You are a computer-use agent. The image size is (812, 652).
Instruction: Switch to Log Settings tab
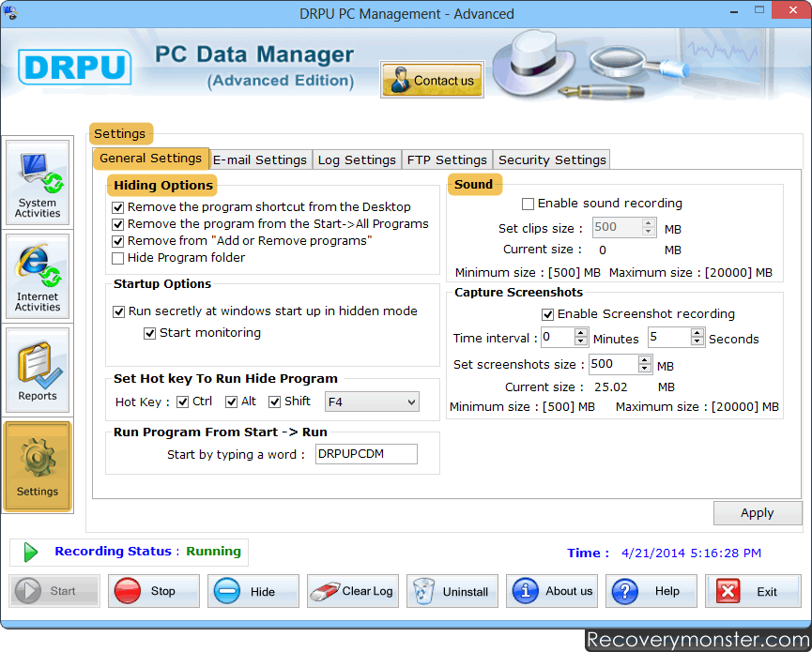pos(357,159)
